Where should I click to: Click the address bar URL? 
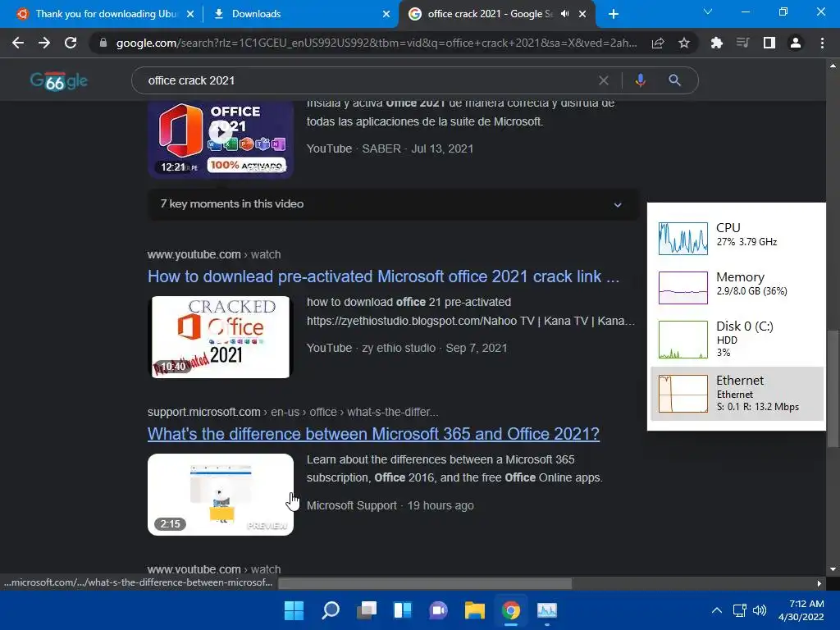pos(376,43)
